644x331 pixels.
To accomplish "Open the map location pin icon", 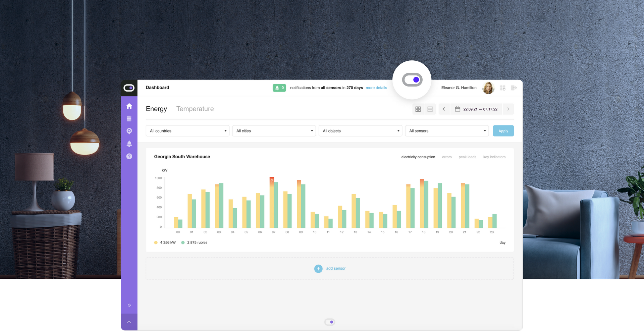I will pos(129,131).
